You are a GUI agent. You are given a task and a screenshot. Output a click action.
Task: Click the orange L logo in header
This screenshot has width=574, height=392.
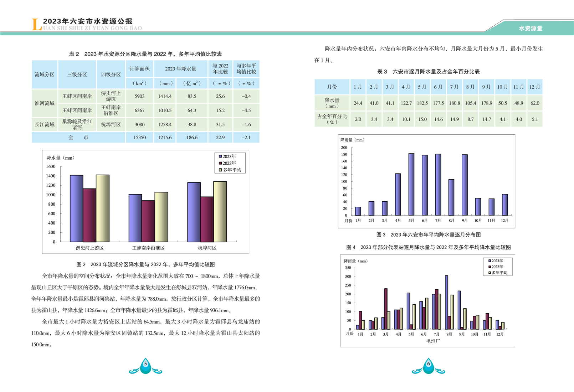coord(37,25)
